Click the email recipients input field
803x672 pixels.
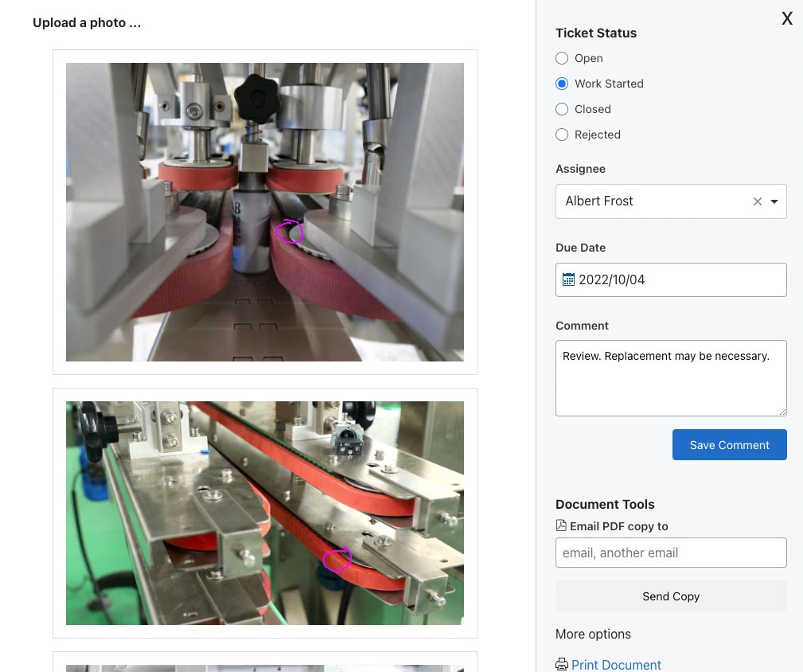pyautogui.click(x=671, y=553)
